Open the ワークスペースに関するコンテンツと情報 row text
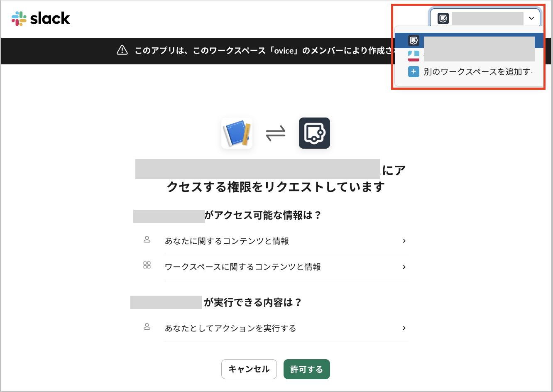 pos(243,267)
